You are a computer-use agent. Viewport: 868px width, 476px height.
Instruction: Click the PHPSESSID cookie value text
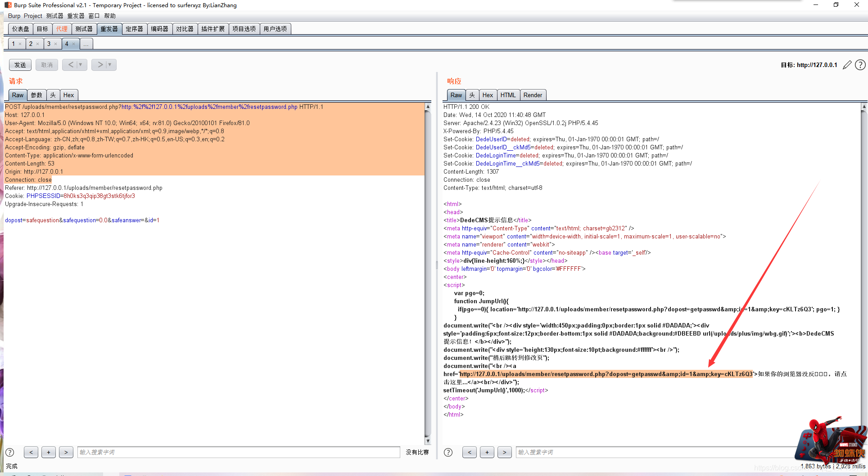pyautogui.click(x=99, y=196)
